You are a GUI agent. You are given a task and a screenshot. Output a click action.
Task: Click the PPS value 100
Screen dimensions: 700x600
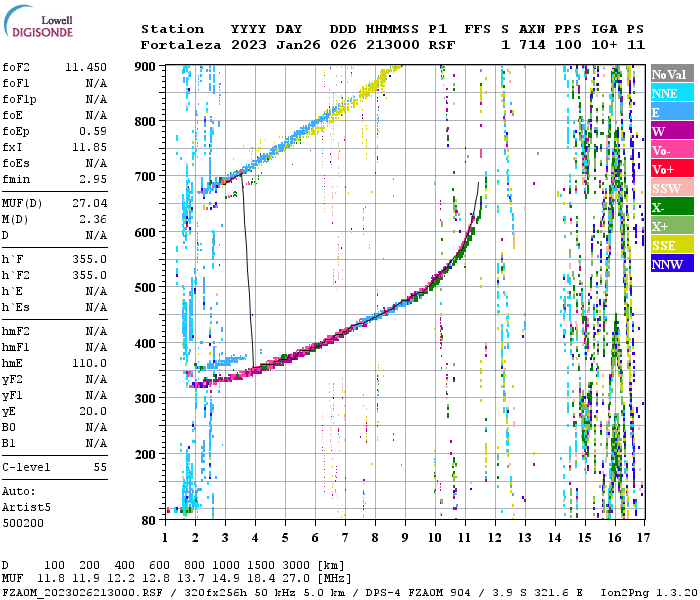coord(568,45)
